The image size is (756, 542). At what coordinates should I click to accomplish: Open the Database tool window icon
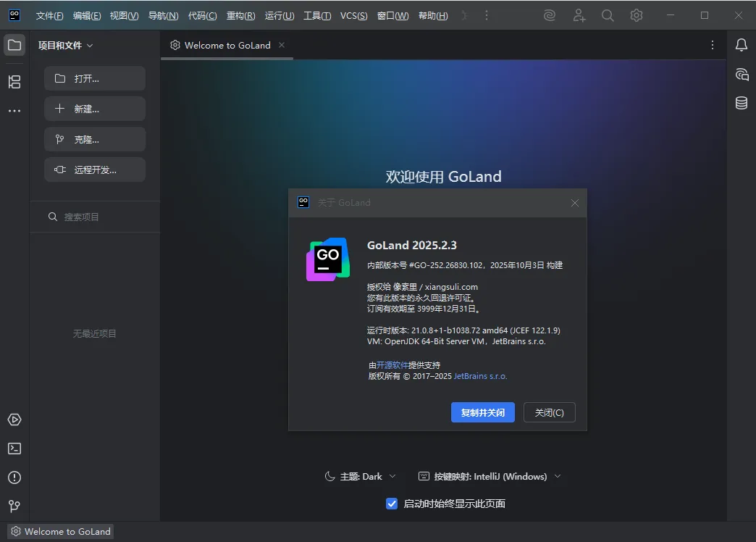pos(742,103)
